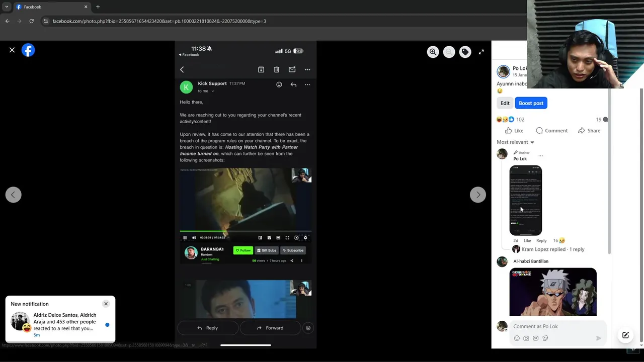Close the Facebook browser tab
This screenshot has height=362, width=644.
coord(86,7)
